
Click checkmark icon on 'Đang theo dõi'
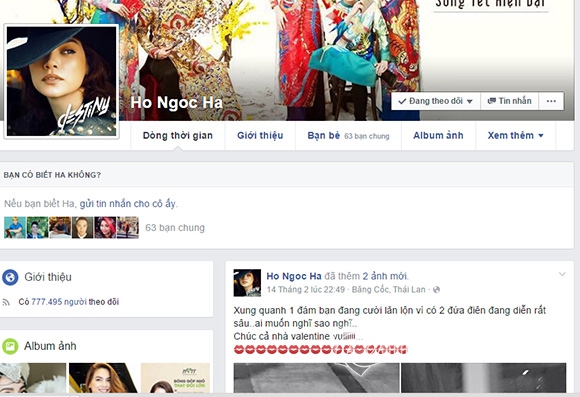click(402, 101)
